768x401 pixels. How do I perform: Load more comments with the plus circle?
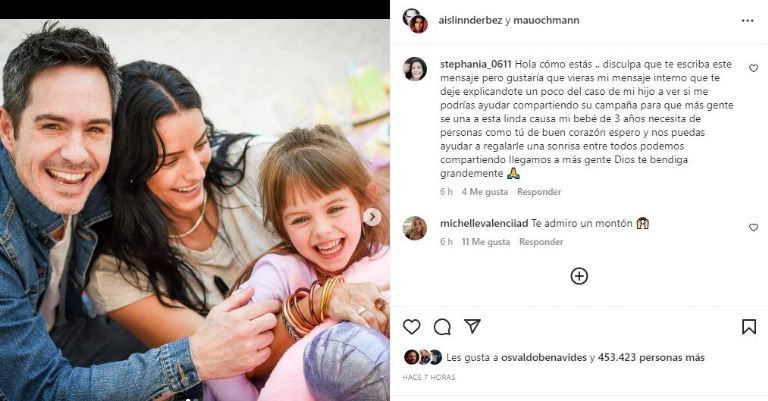click(579, 276)
